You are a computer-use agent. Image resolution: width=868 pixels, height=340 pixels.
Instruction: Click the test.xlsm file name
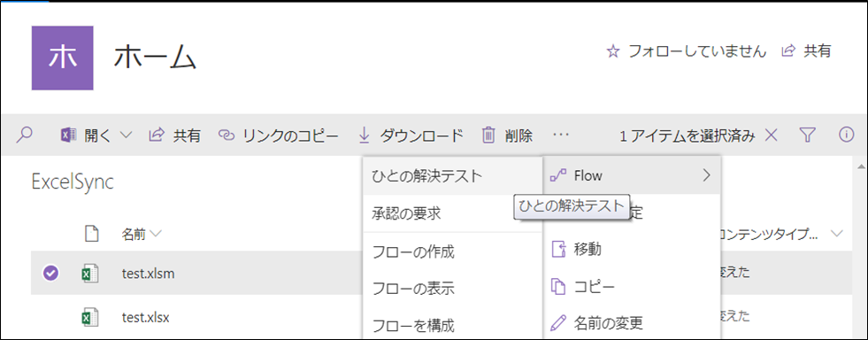tap(149, 273)
